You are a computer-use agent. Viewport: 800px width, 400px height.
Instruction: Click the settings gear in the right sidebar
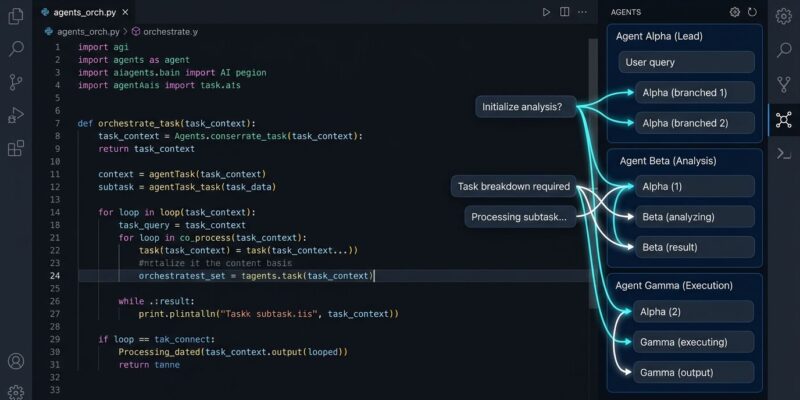click(783, 16)
